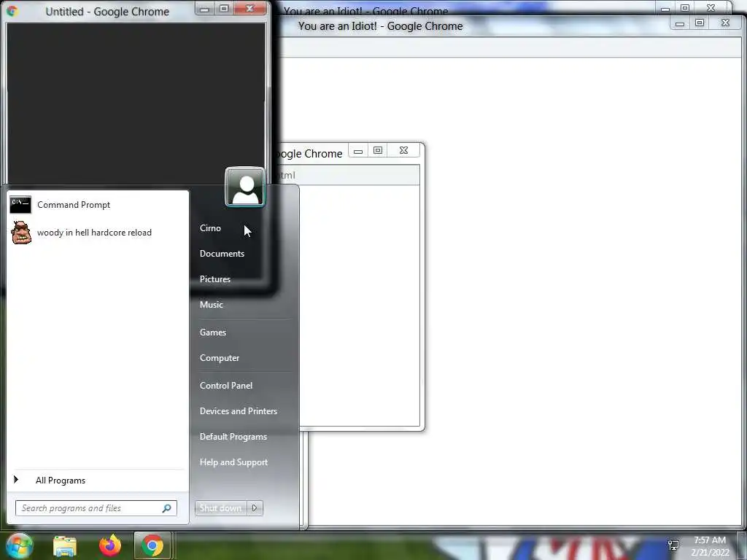The image size is (747, 560).
Task: Maximize the Untitled Chrome window
Action: pyautogui.click(x=224, y=9)
